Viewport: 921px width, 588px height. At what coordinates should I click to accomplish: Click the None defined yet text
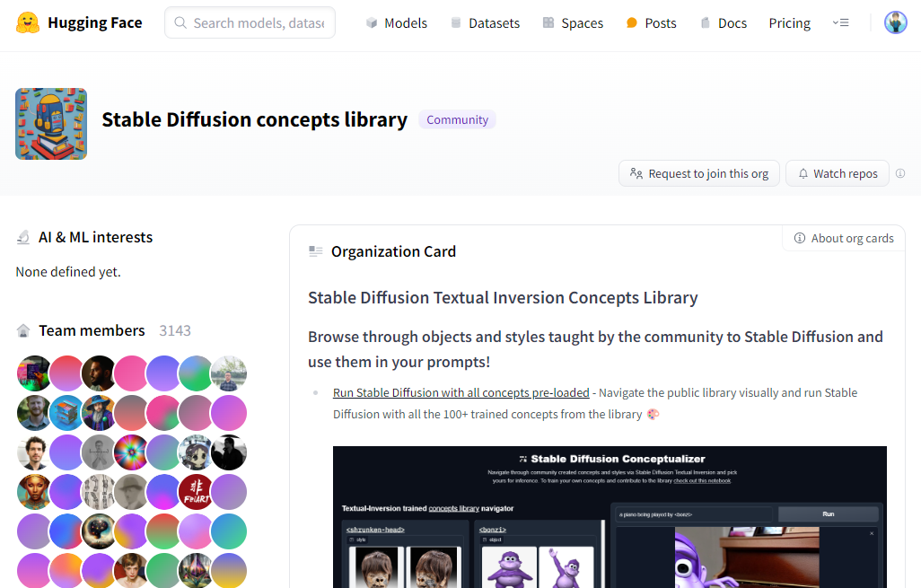[x=68, y=272]
